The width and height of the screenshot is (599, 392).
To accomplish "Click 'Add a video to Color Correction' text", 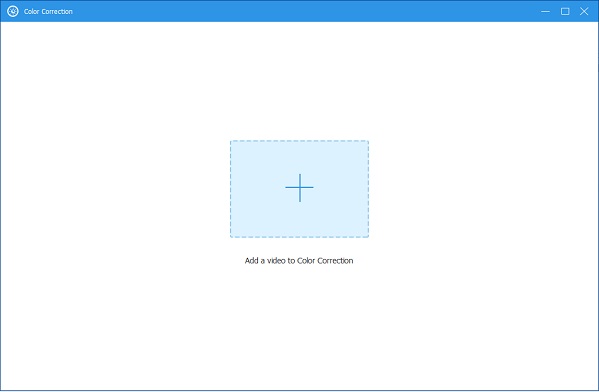I will pos(299,261).
